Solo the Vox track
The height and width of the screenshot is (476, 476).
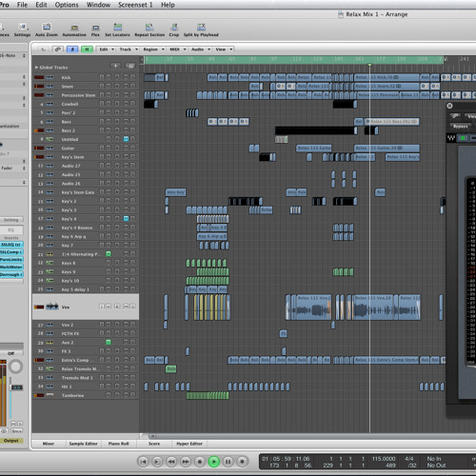pyautogui.click(x=133, y=307)
